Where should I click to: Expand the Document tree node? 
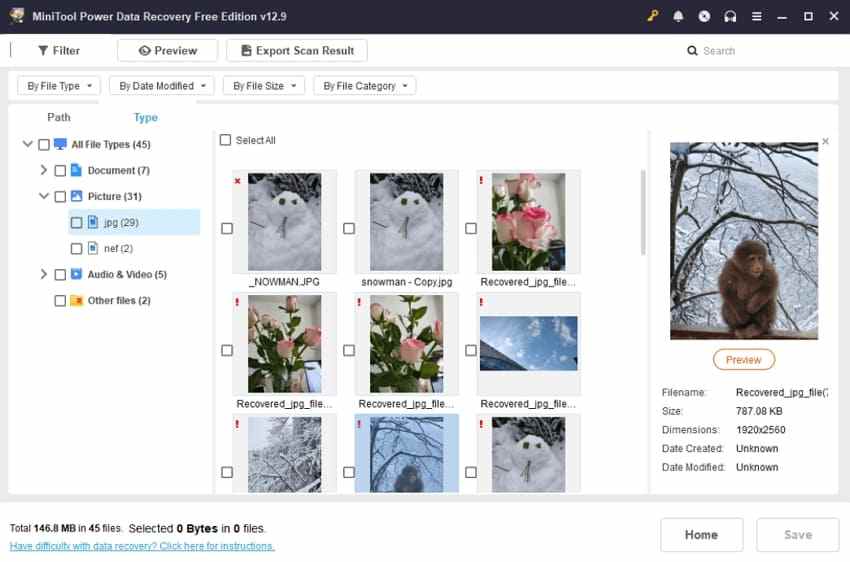[x=44, y=170]
